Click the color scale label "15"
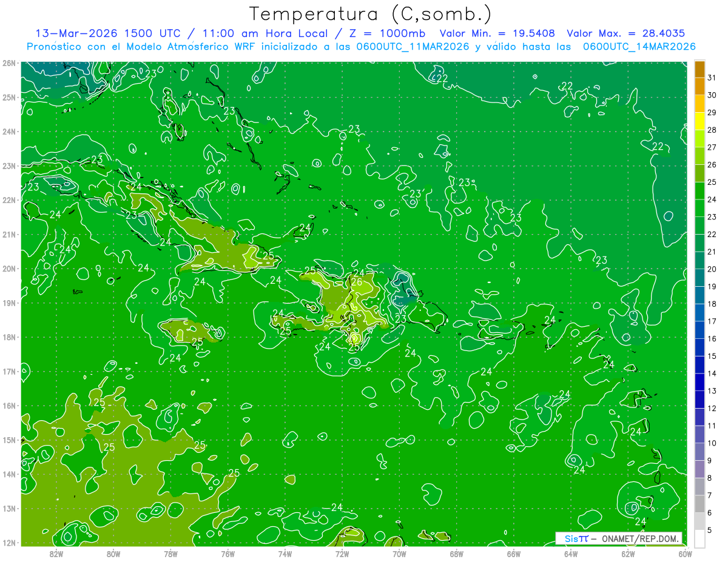 pos(712,356)
